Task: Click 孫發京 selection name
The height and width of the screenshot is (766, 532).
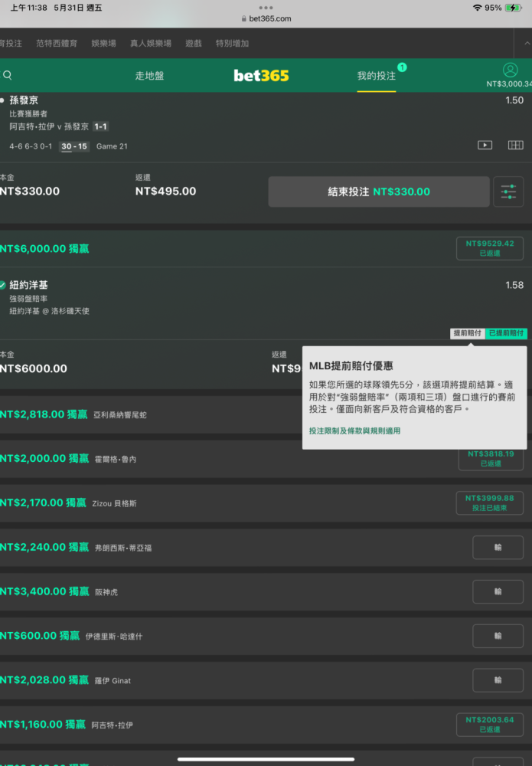Action: click(x=24, y=100)
